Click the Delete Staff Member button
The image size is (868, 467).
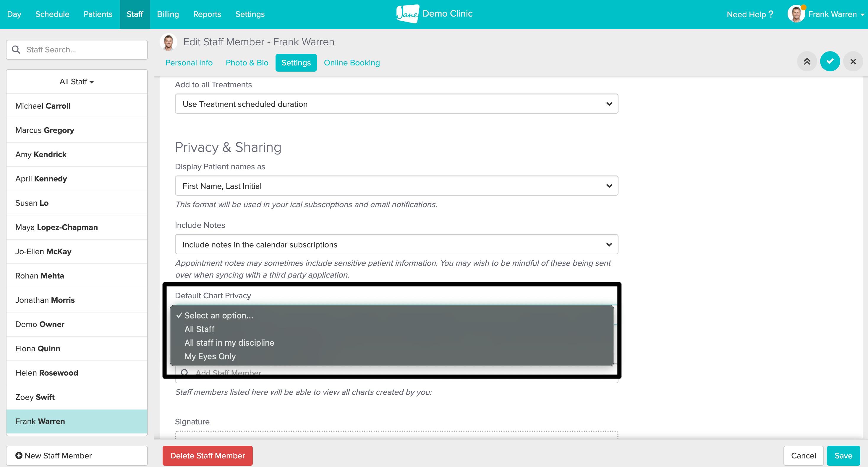[x=208, y=455]
